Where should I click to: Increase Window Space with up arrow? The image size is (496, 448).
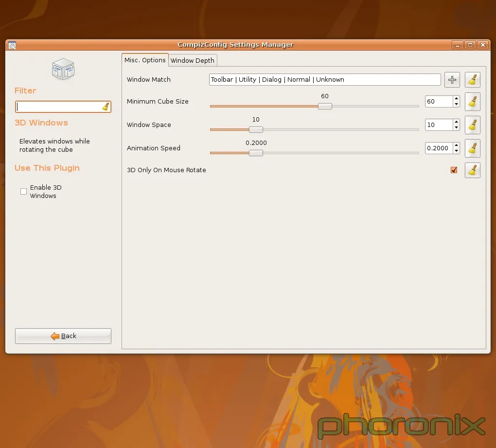(456, 122)
